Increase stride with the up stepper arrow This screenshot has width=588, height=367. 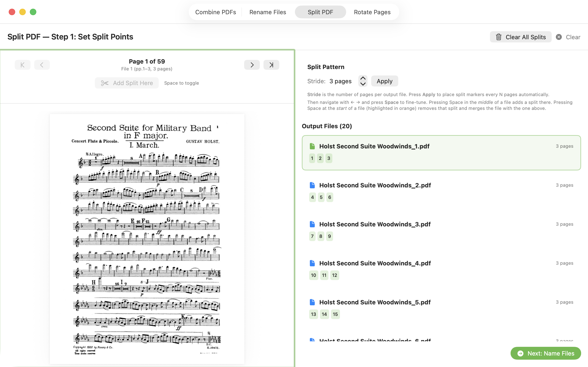[x=362, y=78]
